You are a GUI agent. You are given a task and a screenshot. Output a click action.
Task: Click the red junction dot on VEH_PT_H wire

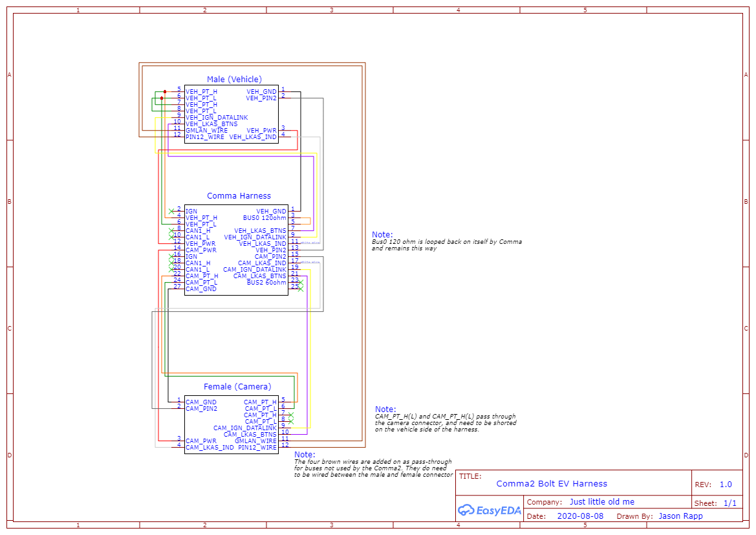(164, 91)
